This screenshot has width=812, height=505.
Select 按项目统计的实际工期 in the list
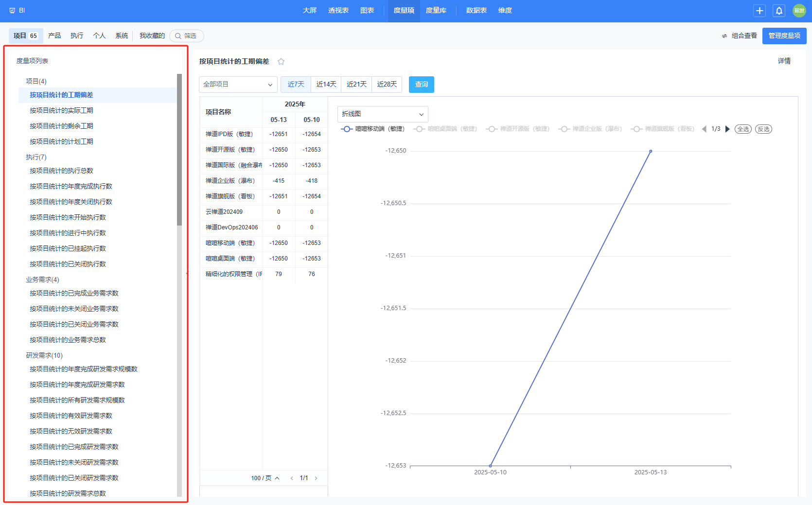click(61, 111)
